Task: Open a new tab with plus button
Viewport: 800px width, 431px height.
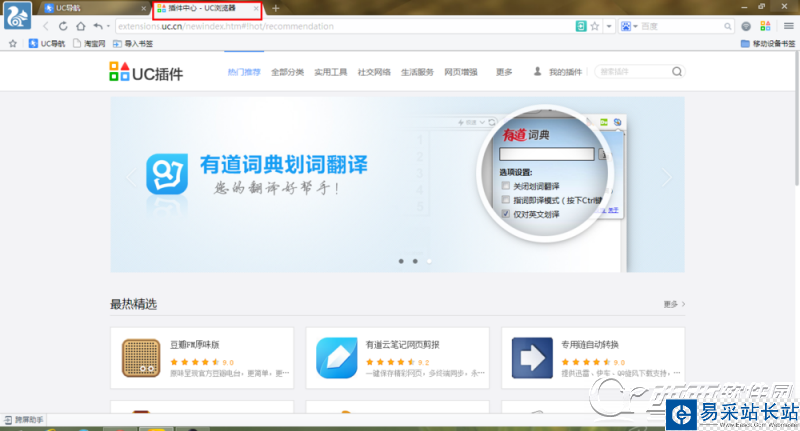Action: (x=276, y=8)
